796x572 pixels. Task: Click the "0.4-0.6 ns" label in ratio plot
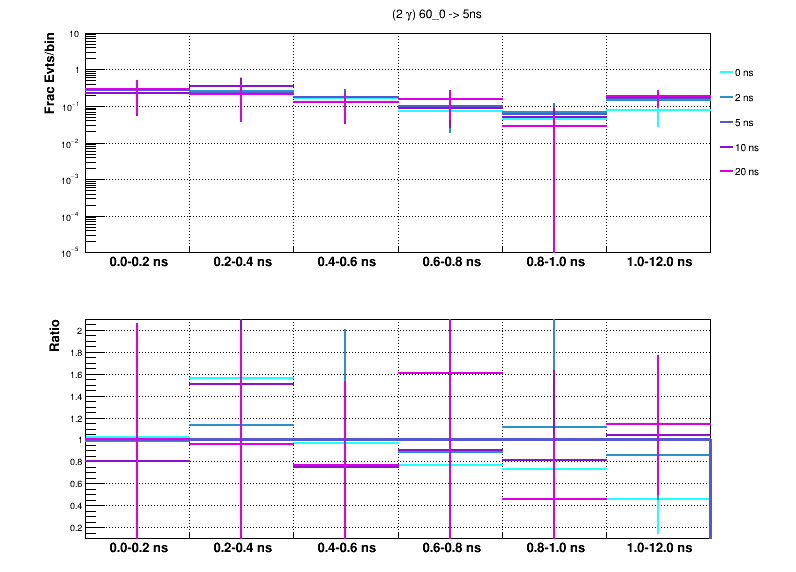(345, 549)
